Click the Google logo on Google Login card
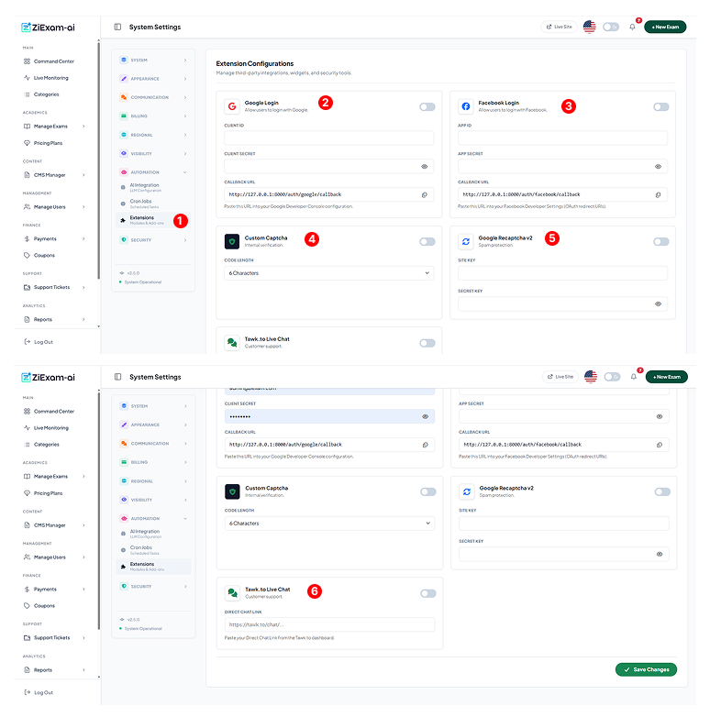The width and height of the screenshot is (710, 728). point(232,106)
